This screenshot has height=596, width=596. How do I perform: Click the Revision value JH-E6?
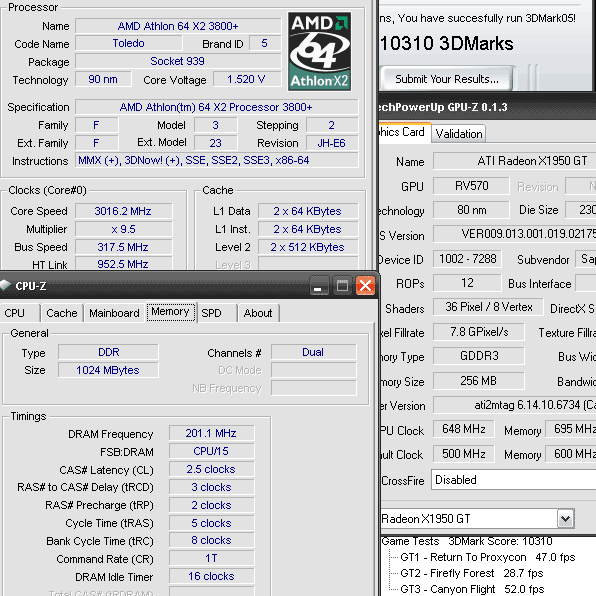332,143
